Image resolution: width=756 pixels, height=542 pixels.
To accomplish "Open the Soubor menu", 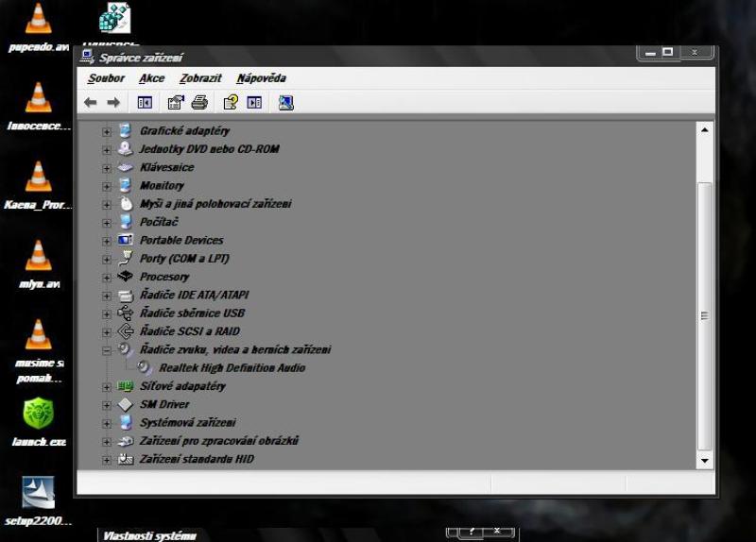I will pos(107,78).
